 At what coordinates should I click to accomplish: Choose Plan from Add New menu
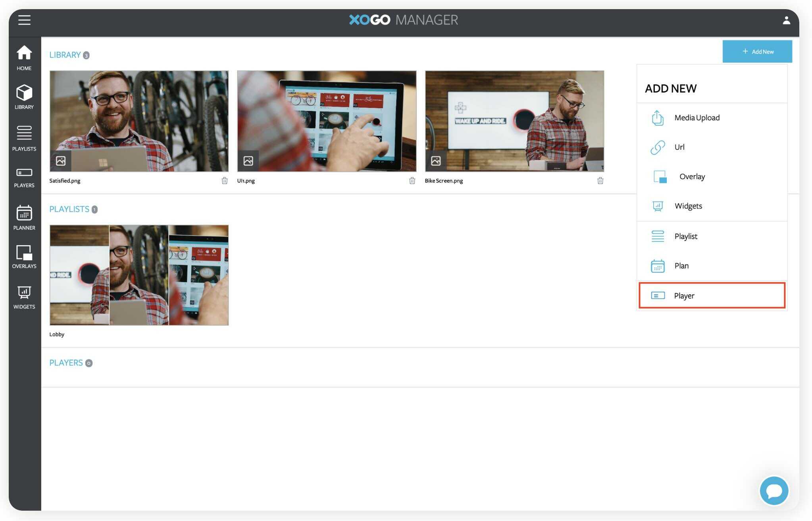pos(681,266)
